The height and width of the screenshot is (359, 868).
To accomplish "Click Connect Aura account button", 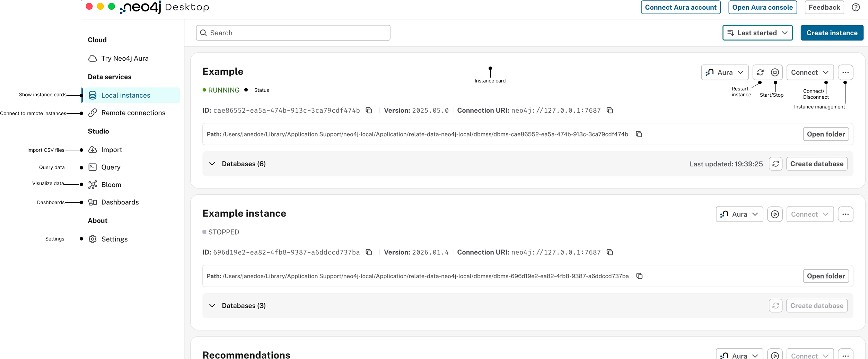I will click(681, 7).
